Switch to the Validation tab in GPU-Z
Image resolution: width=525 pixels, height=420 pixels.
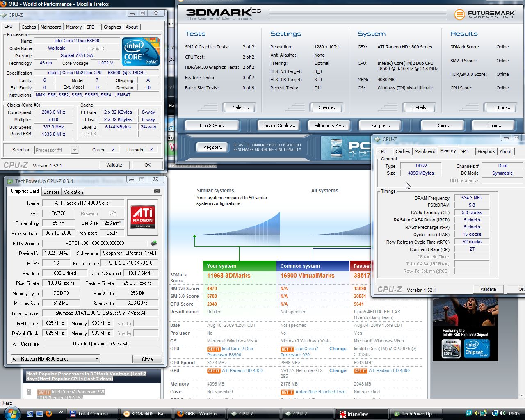tap(73, 192)
